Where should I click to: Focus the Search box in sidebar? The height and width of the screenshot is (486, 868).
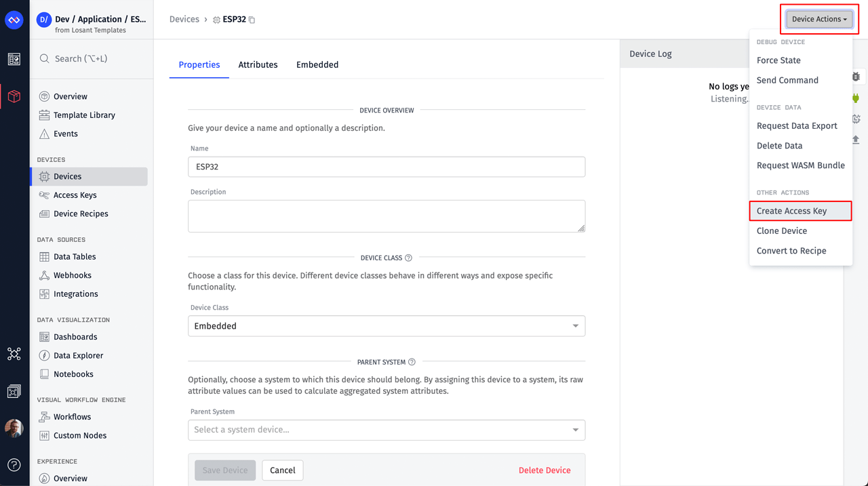[92, 59]
